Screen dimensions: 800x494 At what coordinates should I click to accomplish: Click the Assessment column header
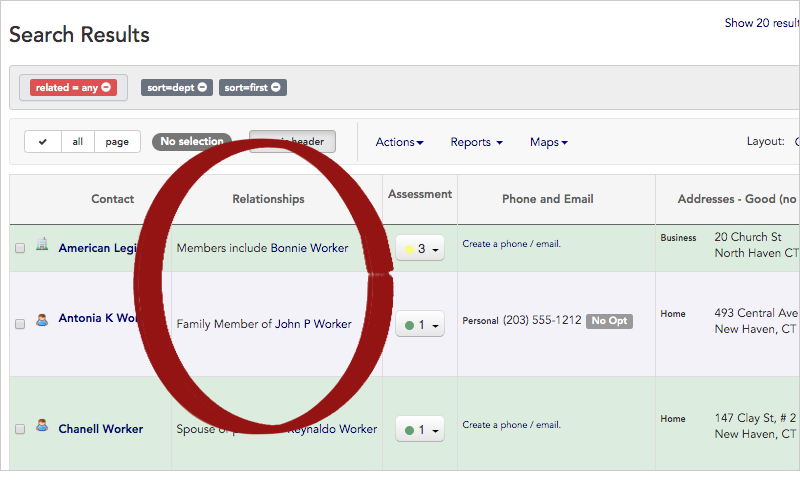[x=420, y=194]
